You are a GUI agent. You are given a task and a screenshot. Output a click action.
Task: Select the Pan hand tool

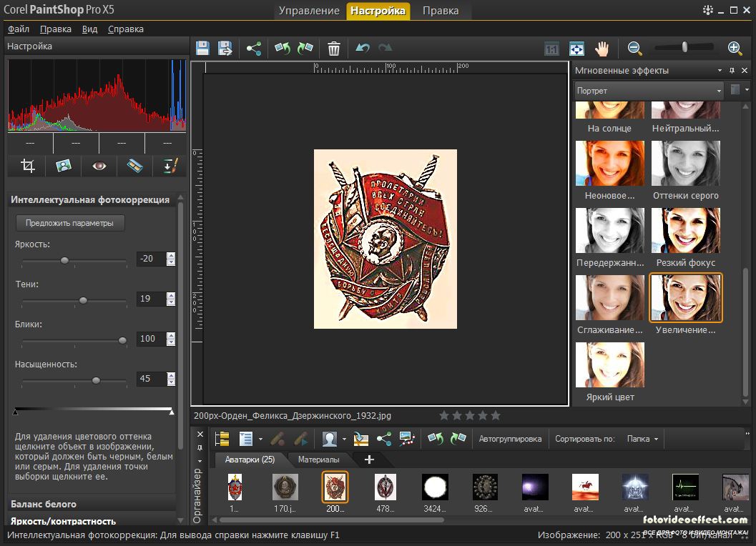click(x=602, y=49)
